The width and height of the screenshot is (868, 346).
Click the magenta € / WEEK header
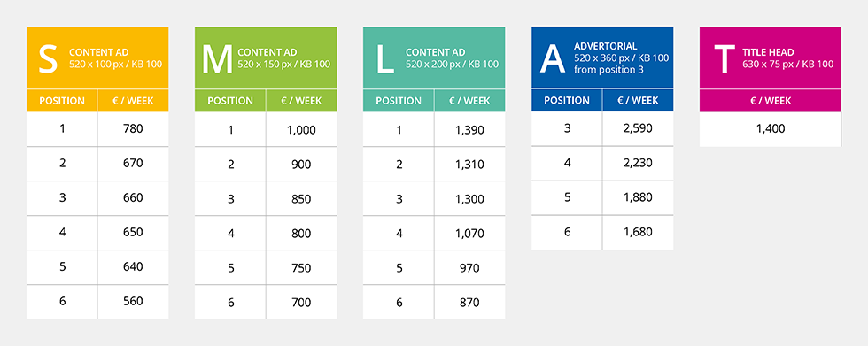click(771, 101)
